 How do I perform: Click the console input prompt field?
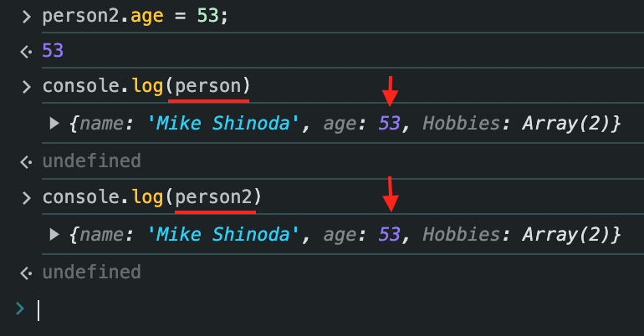pos(335,310)
